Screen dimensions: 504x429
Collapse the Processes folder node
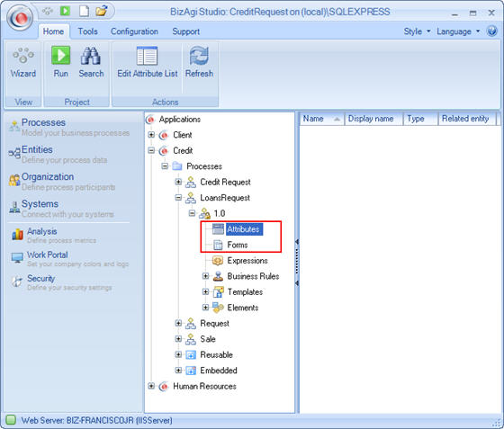coord(165,166)
